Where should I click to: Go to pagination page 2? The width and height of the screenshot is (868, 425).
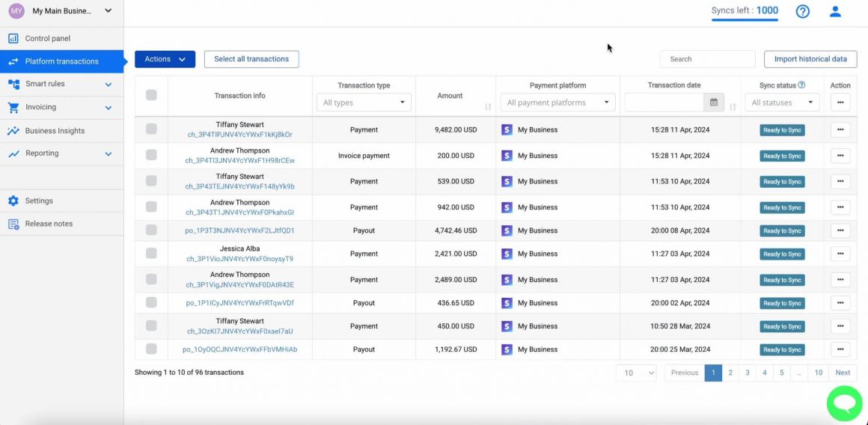coord(730,373)
